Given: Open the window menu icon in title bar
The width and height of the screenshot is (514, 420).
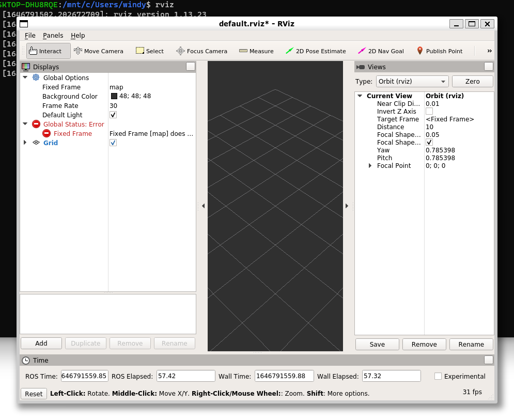Looking at the screenshot, I should tap(24, 24).
